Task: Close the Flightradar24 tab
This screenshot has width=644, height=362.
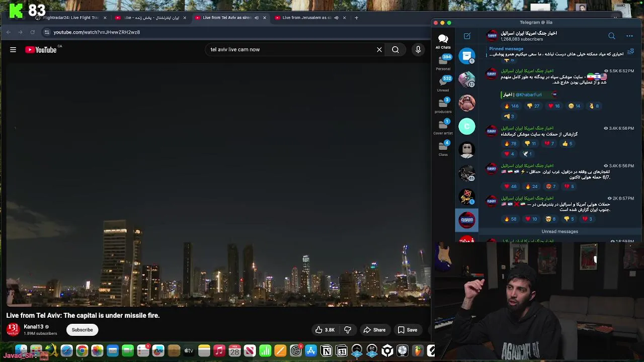Action: (x=105, y=18)
